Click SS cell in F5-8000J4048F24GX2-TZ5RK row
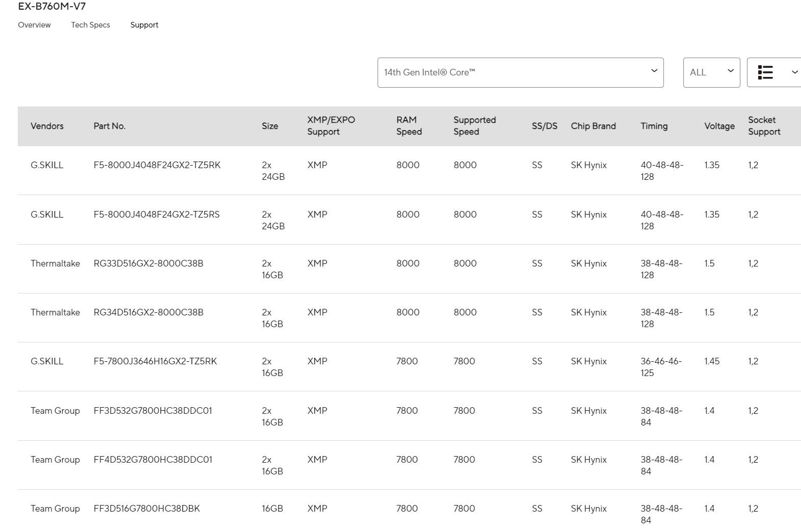The image size is (801, 532). (x=537, y=165)
